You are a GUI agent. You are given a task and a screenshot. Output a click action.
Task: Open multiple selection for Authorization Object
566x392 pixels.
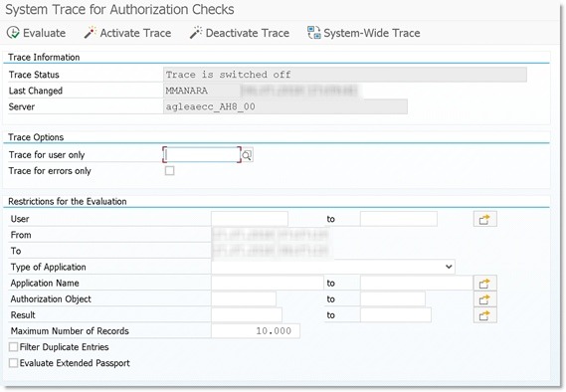[x=484, y=299]
